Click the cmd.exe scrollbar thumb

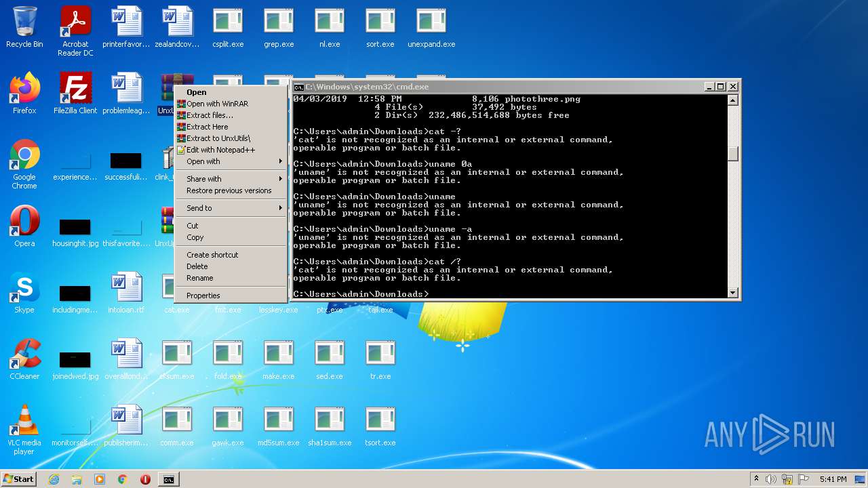[x=732, y=154]
